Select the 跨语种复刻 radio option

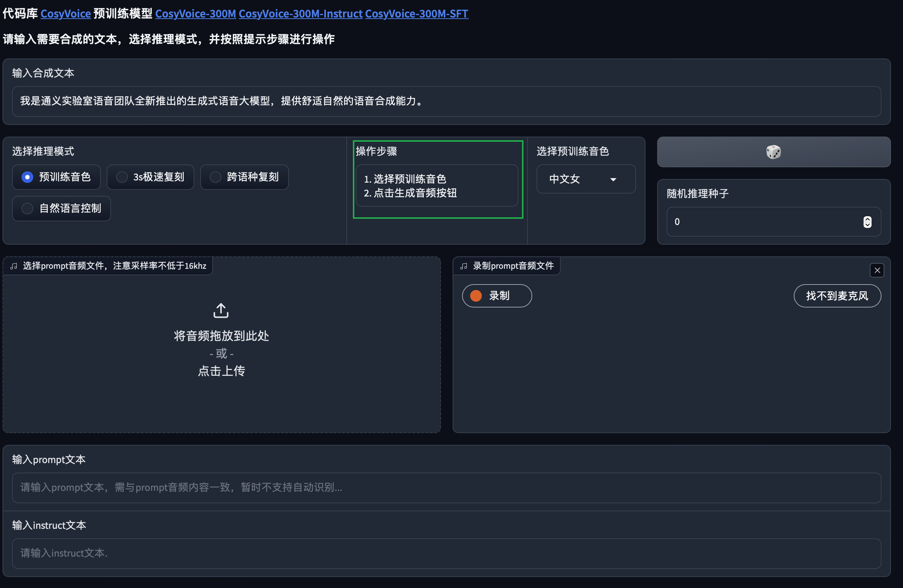[x=244, y=177]
